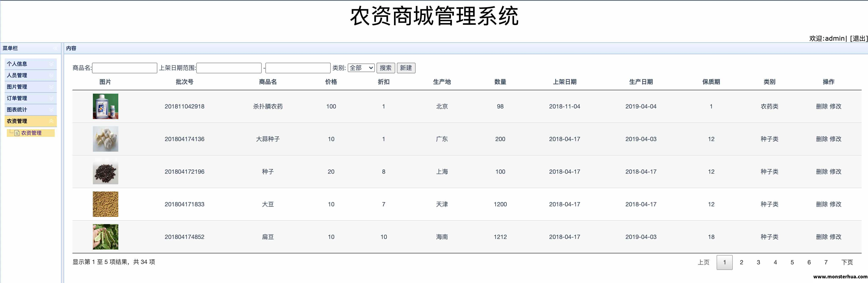Click the 生产日期 column header
868x283 pixels.
(x=641, y=82)
